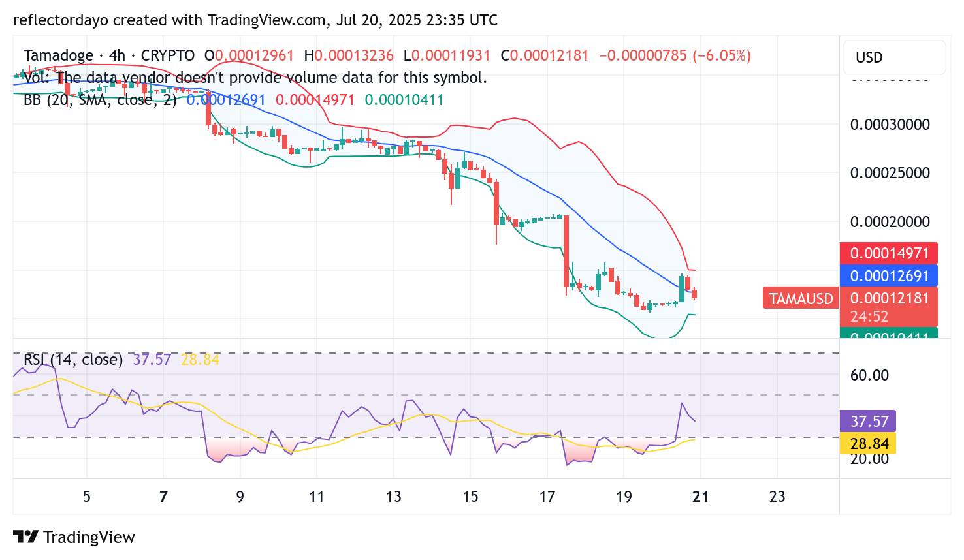Click the date label 11 on time axis

tap(317, 497)
